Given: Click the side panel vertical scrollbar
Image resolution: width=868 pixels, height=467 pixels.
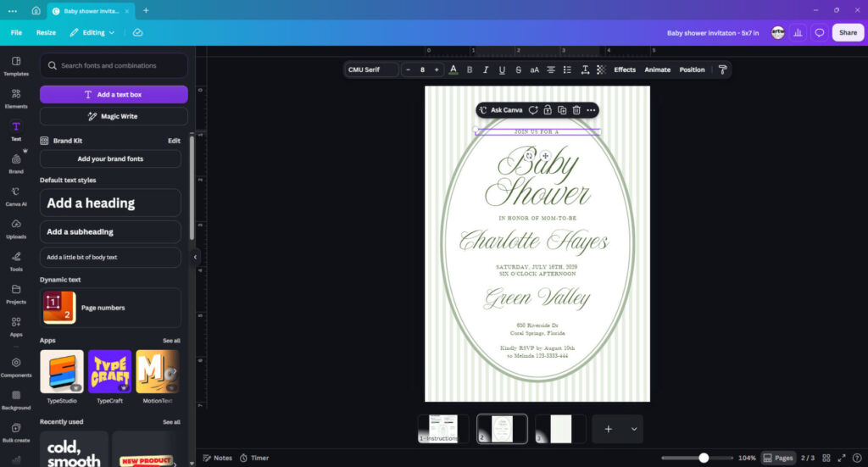Looking at the screenshot, I should tap(192, 187).
